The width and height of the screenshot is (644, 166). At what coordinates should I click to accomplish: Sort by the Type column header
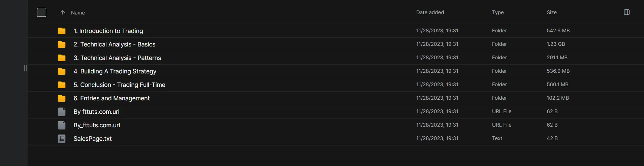click(x=497, y=12)
